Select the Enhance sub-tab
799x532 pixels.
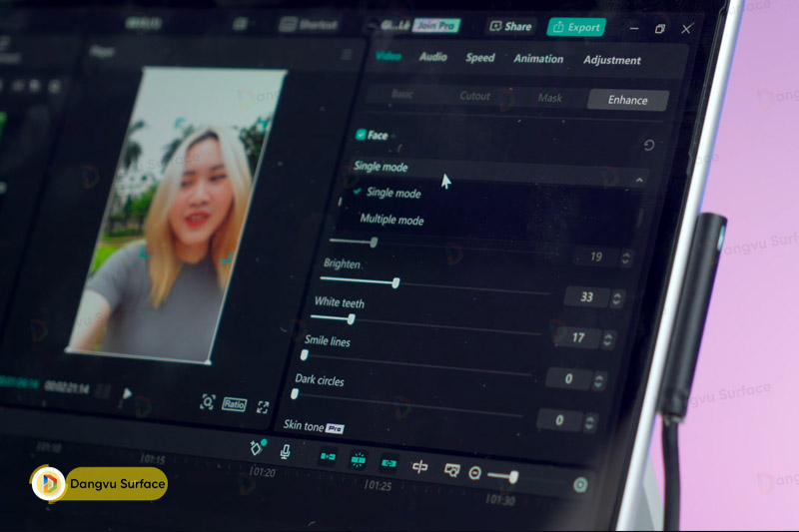[627, 100]
